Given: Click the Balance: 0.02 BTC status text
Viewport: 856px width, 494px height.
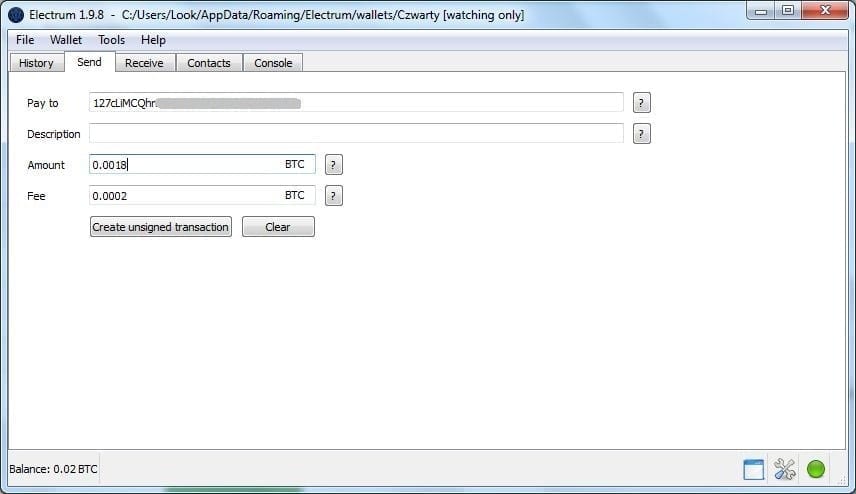Looking at the screenshot, I should pos(53,469).
